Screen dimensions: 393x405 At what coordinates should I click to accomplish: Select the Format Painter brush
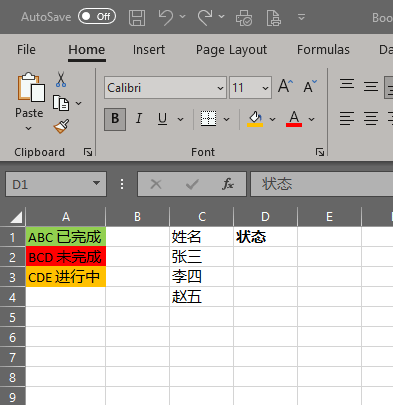pyautogui.click(x=61, y=127)
